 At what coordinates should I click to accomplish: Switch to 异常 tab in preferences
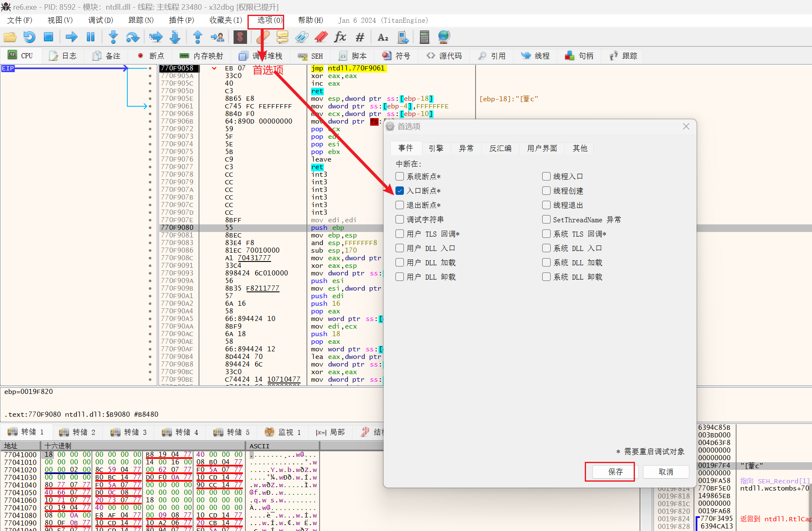pyautogui.click(x=466, y=148)
